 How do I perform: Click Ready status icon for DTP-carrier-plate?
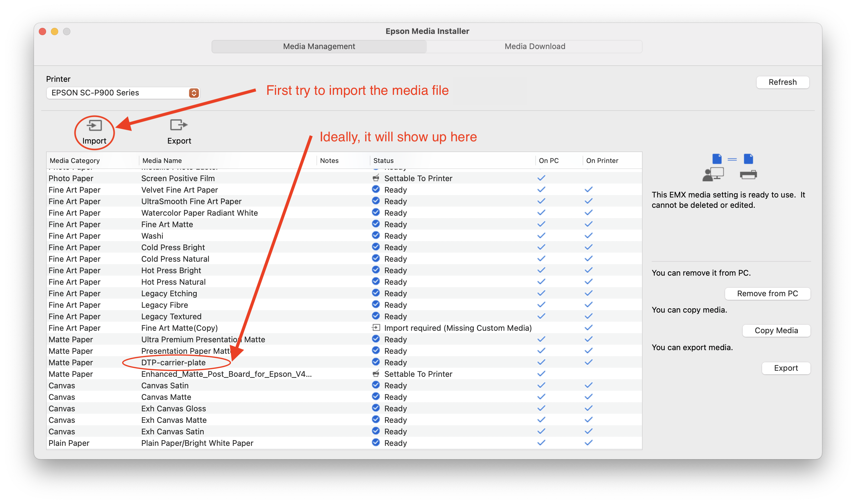click(x=376, y=362)
